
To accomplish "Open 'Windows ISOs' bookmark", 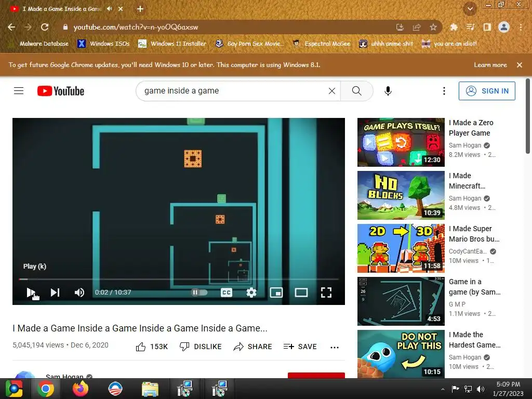I will (103, 44).
